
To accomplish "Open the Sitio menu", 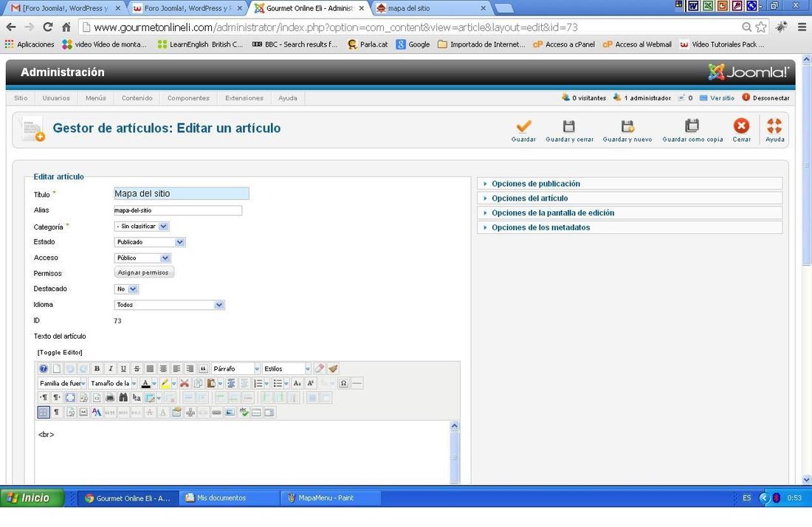I will (21, 98).
